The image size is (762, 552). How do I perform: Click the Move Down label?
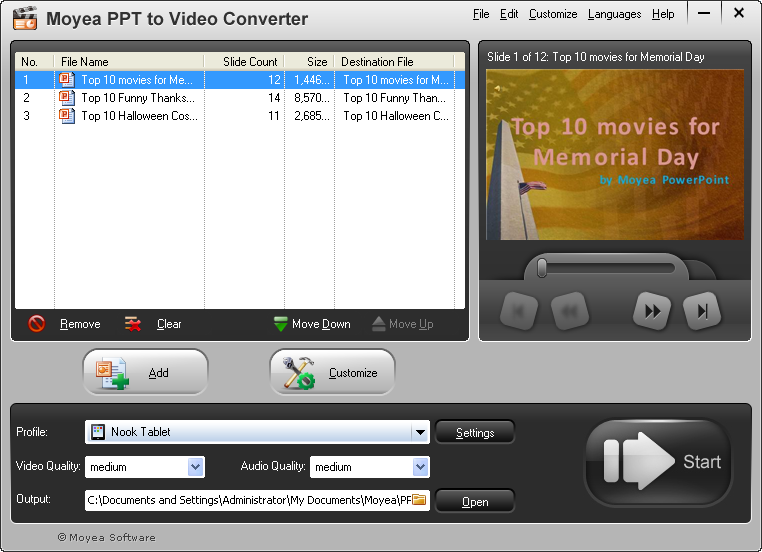321,324
